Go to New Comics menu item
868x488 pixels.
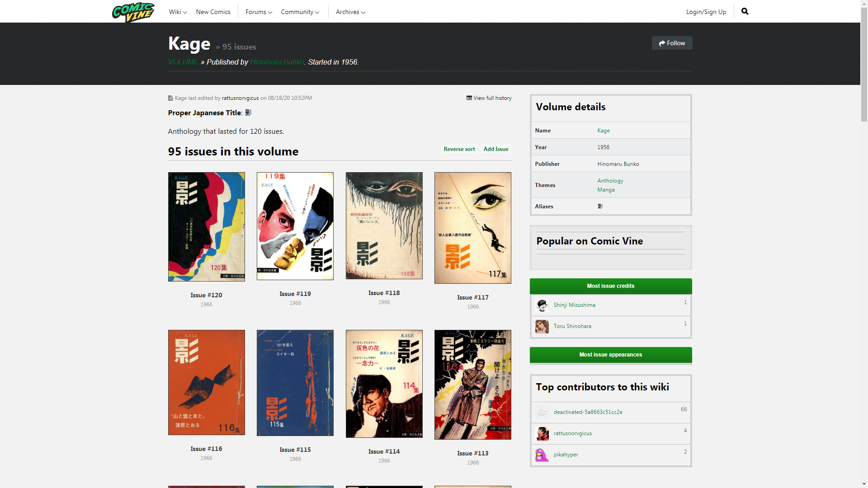(213, 12)
